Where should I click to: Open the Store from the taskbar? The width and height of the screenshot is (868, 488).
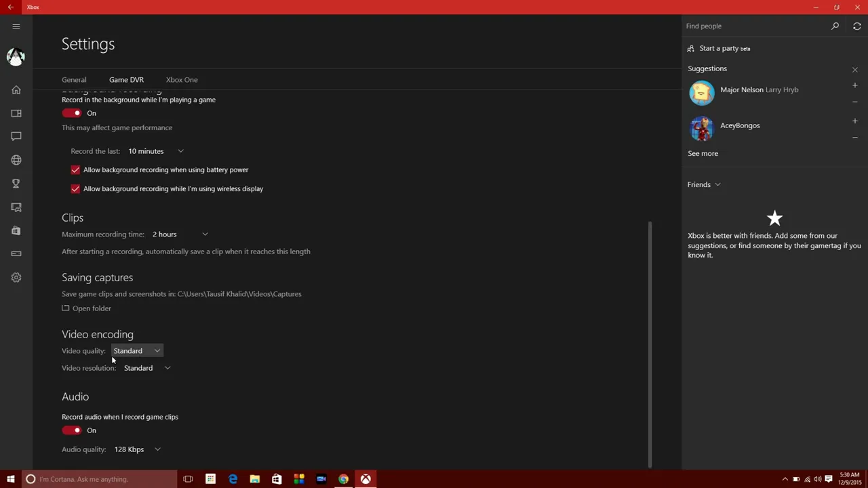pos(277,479)
